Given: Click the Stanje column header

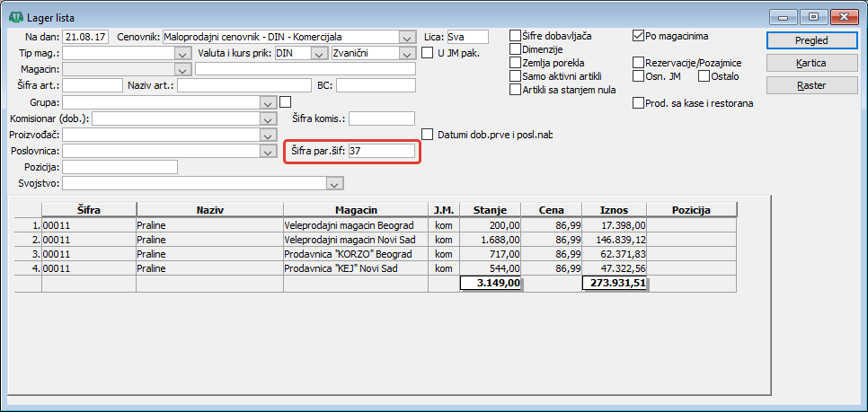Looking at the screenshot, I should [490, 210].
